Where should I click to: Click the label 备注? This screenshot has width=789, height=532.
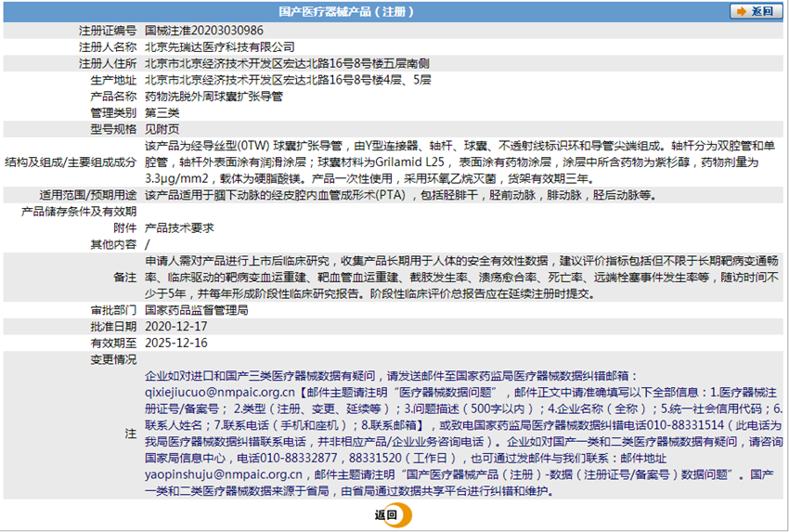pos(124,278)
